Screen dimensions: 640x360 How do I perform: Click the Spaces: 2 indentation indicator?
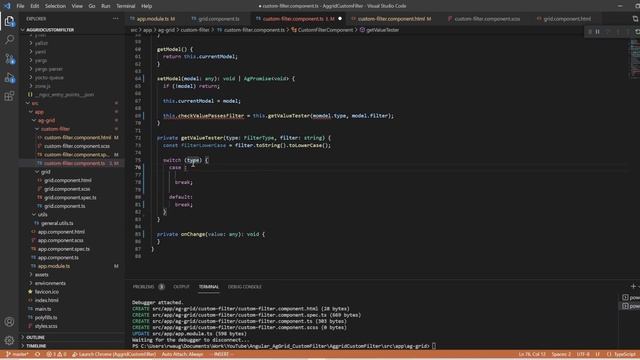(x=561, y=354)
